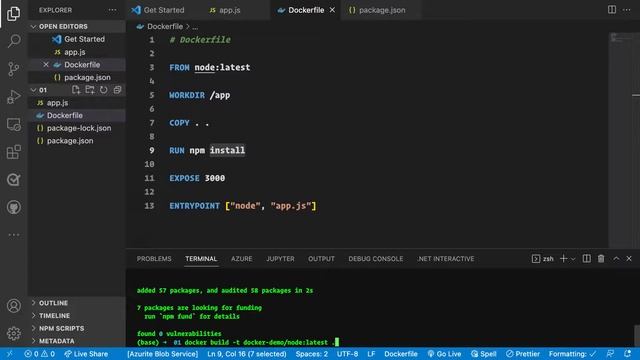Open the Jupyter panel tab

click(280, 258)
